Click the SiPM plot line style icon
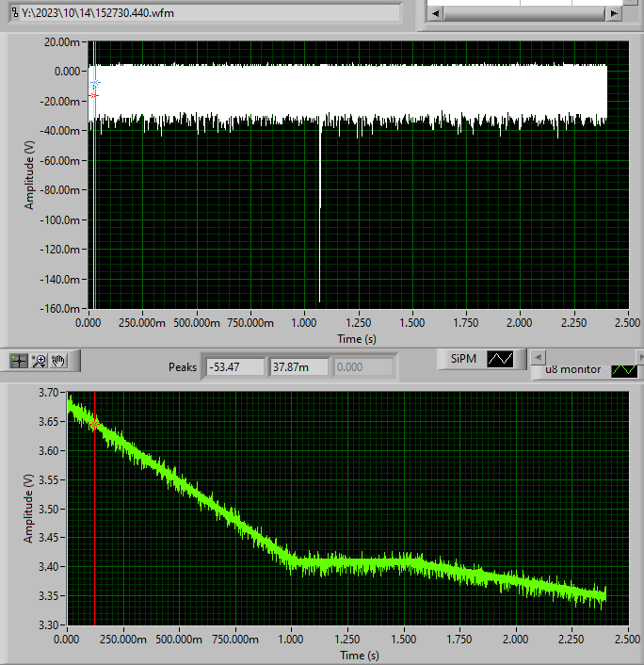This screenshot has height=665, width=644. pyautogui.click(x=500, y=359)
